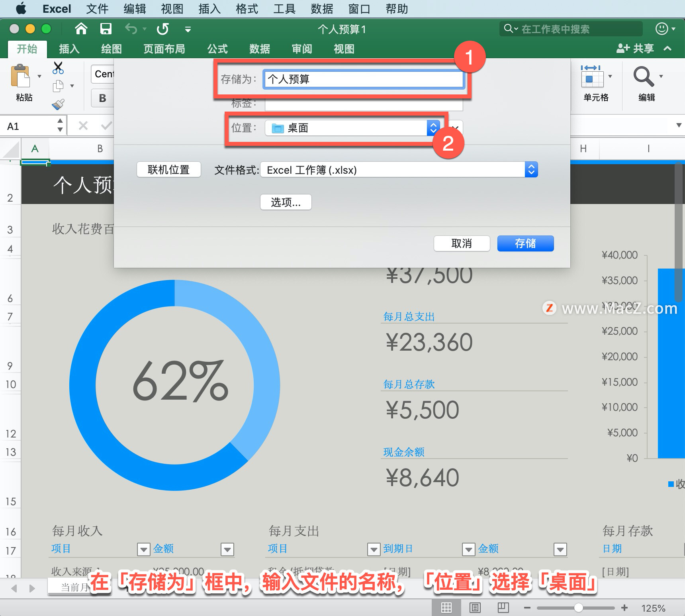Collapse the ribbon with the chevron
Viewport: 685px width, 616px height.
[667, 48]
